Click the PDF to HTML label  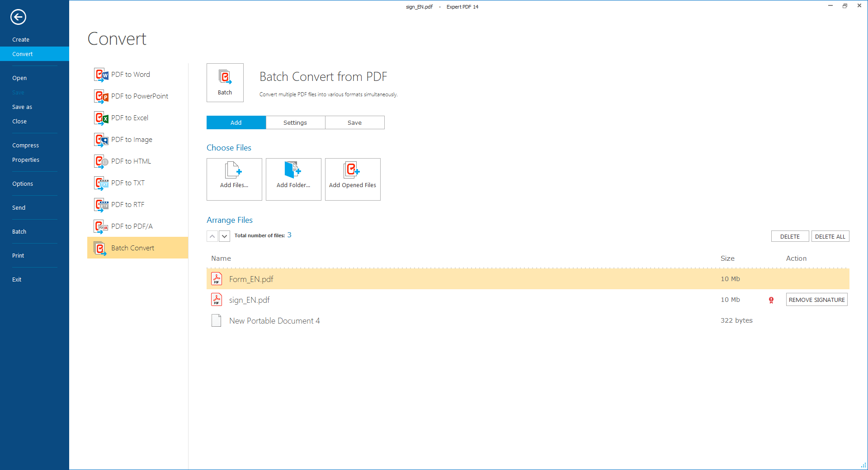(x=131, y=161)
